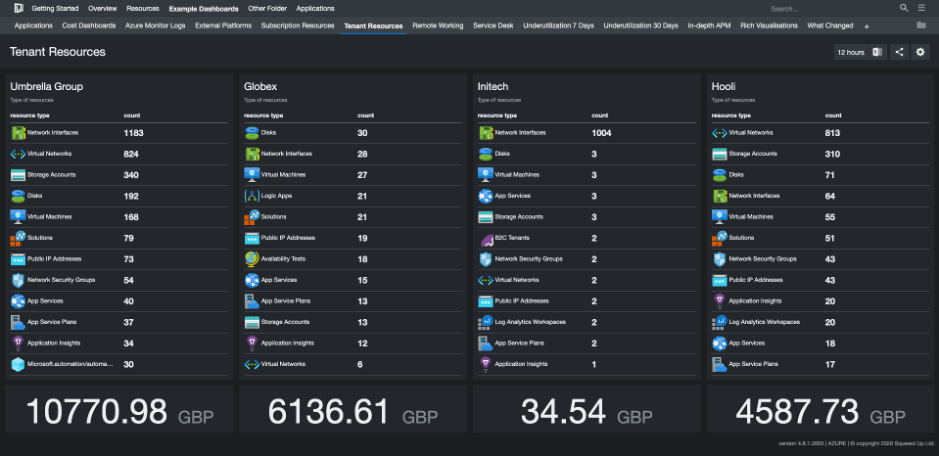Click Storage Accounts icon in Hooli

(719, 154)
